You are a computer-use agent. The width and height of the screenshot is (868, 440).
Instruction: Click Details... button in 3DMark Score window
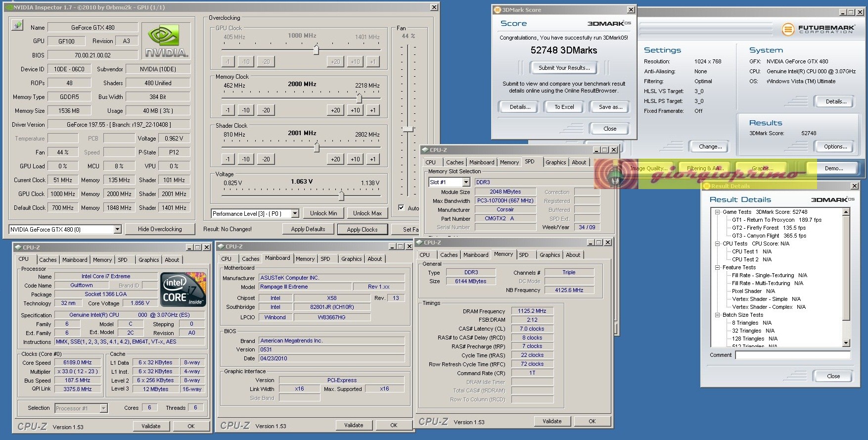pyautogui.click(x=520, y=107)
